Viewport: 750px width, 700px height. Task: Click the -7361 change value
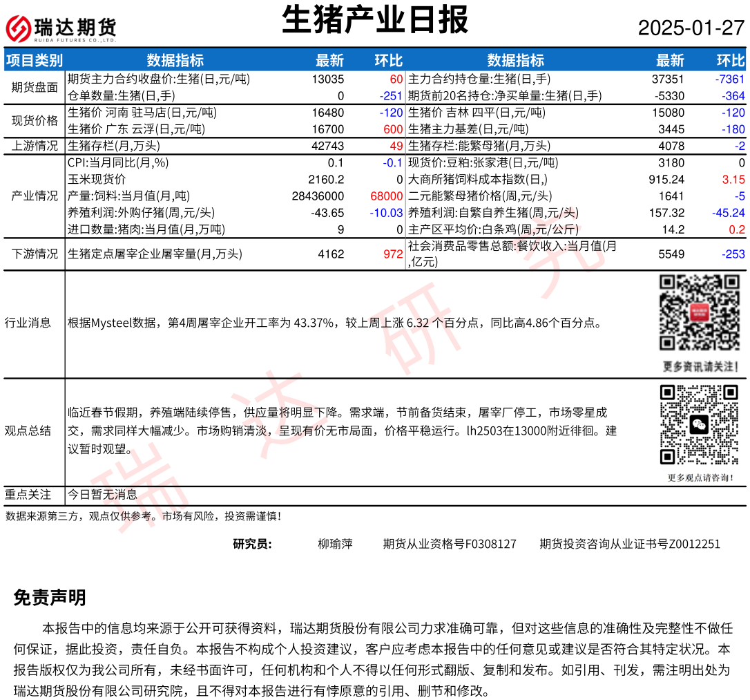(730, 79)
